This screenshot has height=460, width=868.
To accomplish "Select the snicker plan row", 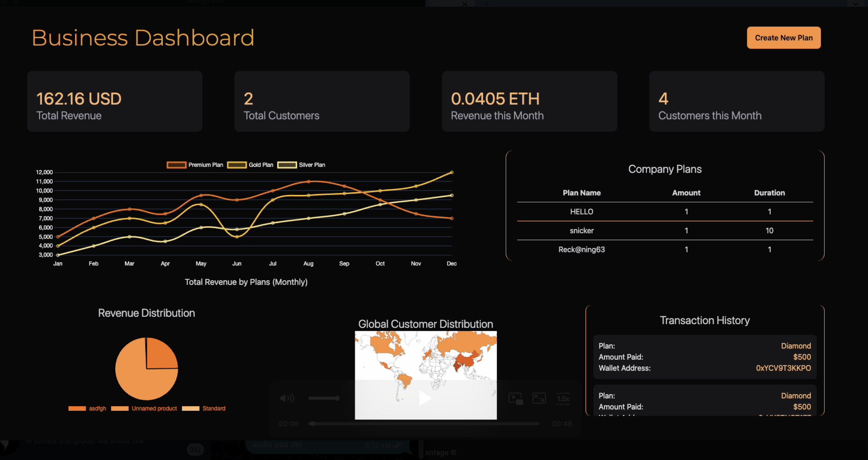I will click(x=581, y=231).
